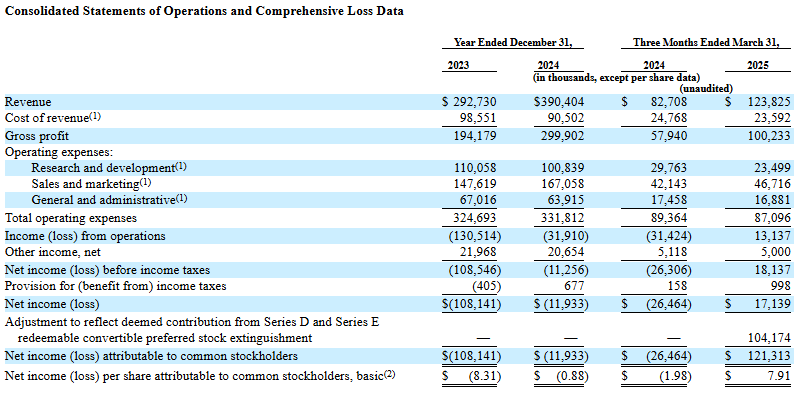Click the 2025 column year header
The image size is (799, 395).
coord(759,65)
